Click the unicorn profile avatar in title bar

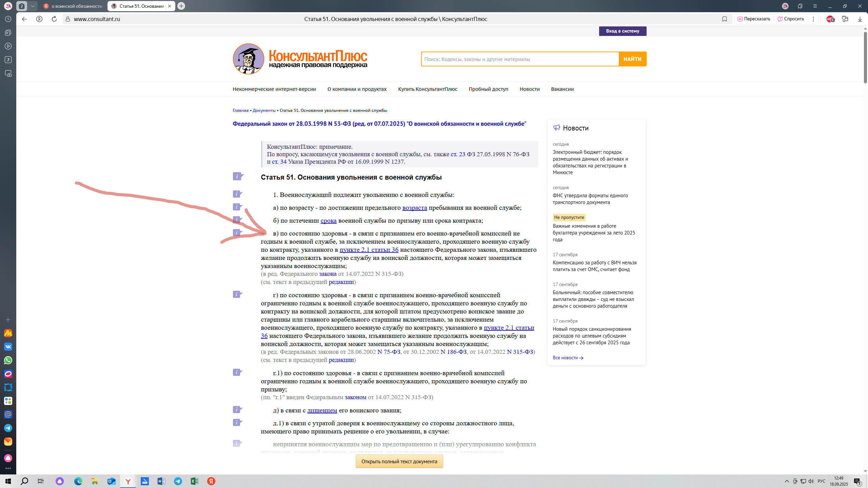(x=785, y=6)
